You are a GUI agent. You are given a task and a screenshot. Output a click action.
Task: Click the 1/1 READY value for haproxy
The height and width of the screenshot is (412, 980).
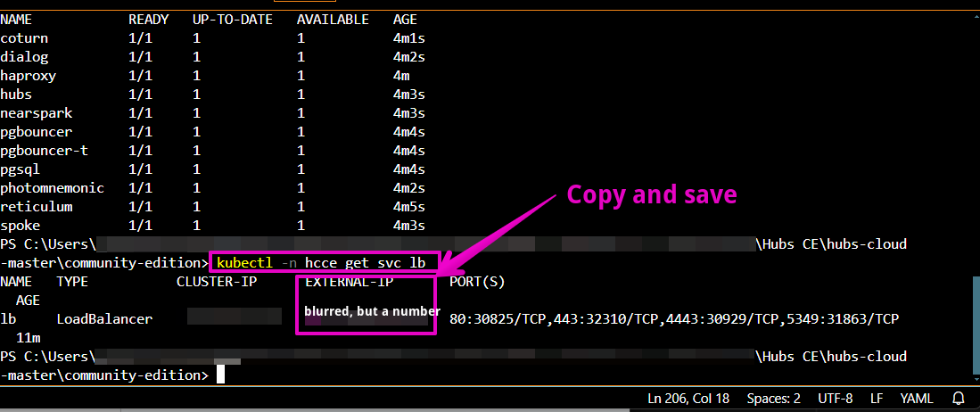point(141,76)
